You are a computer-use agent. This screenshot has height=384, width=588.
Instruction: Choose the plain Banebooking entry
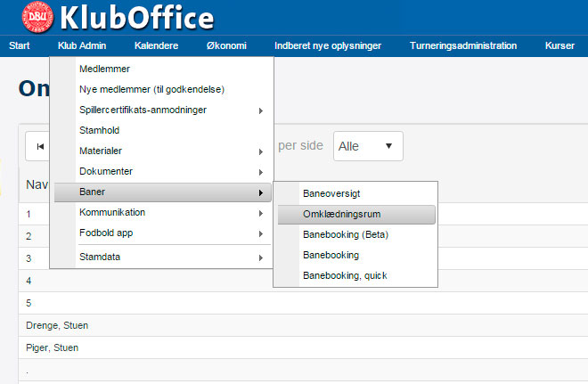[x=356, y=255]
